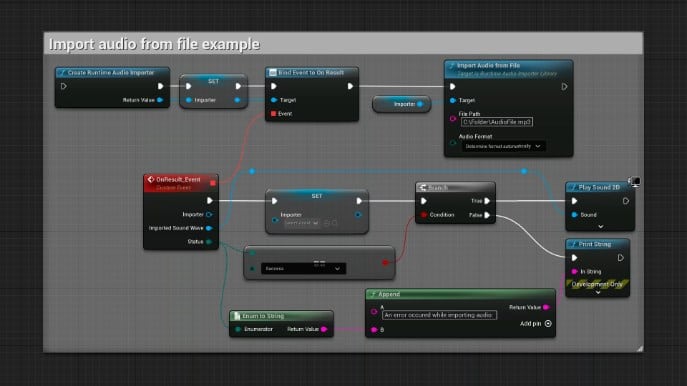Click the client-only monitor icon on Play Sound 2D
The image size is (687, 386).
[x=634, y=181]
